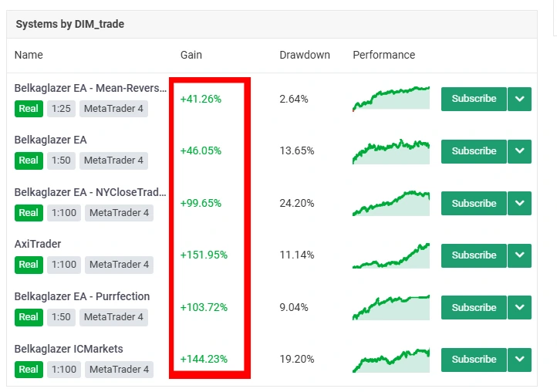
Task: Open the AxiTrader system page
Action: tap(37, 244)
